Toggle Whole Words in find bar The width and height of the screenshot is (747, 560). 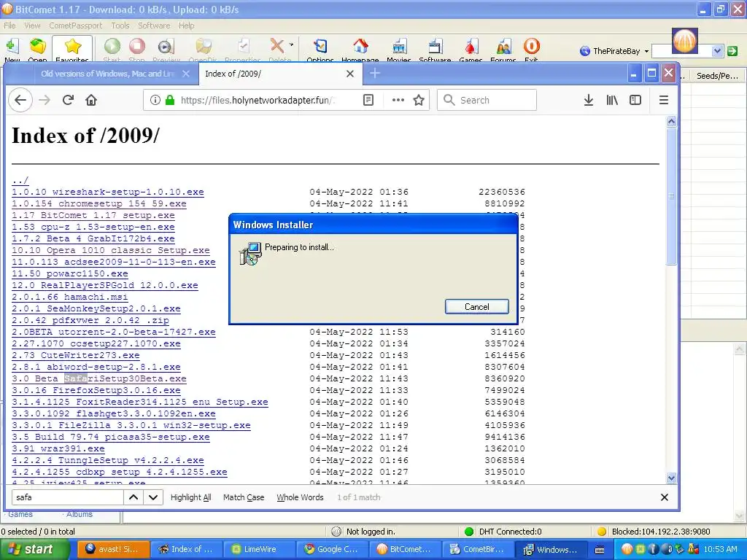(x=300, y=497)
